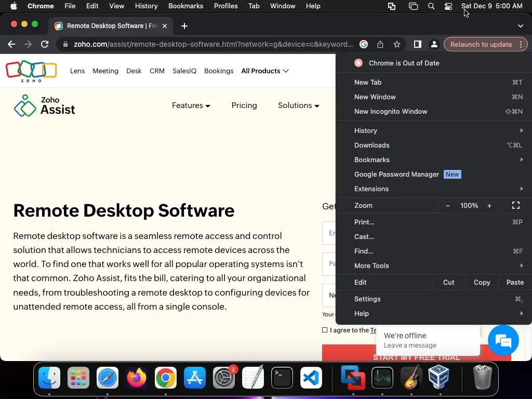Open Terminal from the Dock

pos(282,378)
